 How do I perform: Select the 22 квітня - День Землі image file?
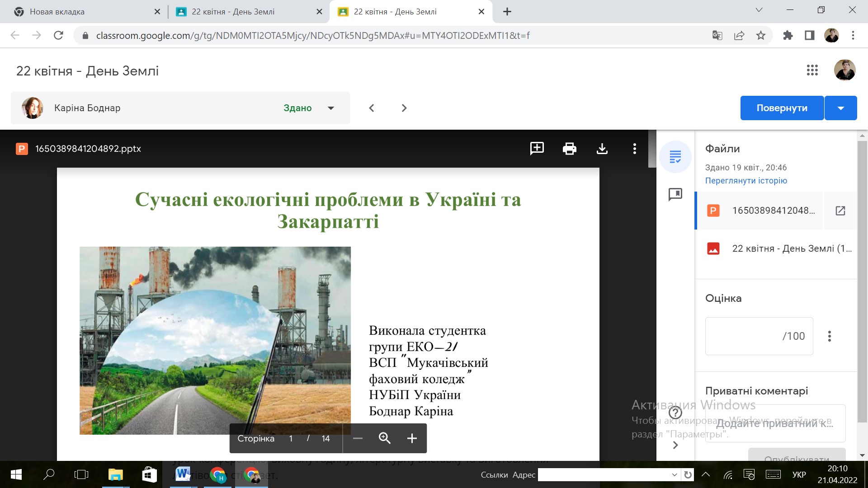[776, 249]
